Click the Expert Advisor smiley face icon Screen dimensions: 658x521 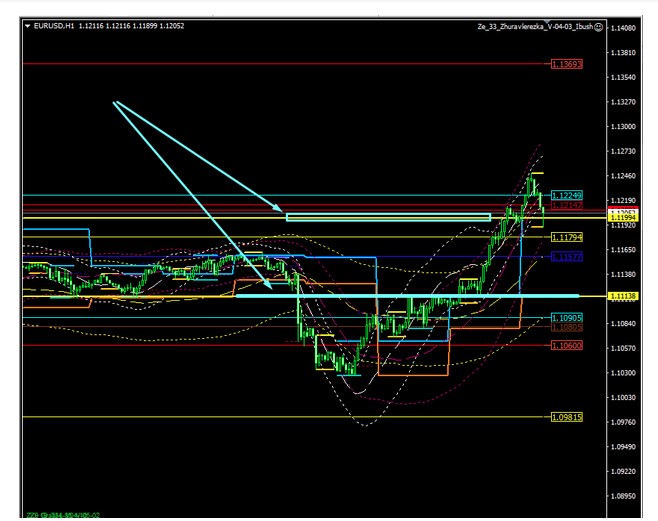(x=598, y=27)
